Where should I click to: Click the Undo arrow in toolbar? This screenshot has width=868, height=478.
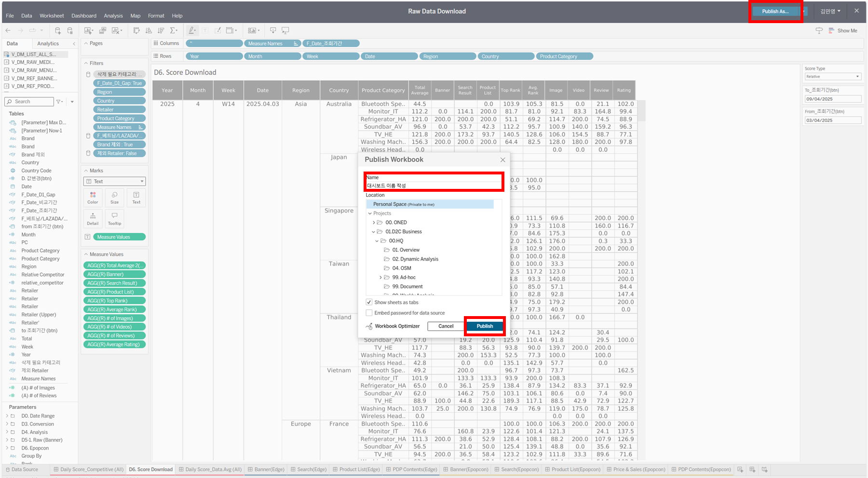click(x=8, y=30)
